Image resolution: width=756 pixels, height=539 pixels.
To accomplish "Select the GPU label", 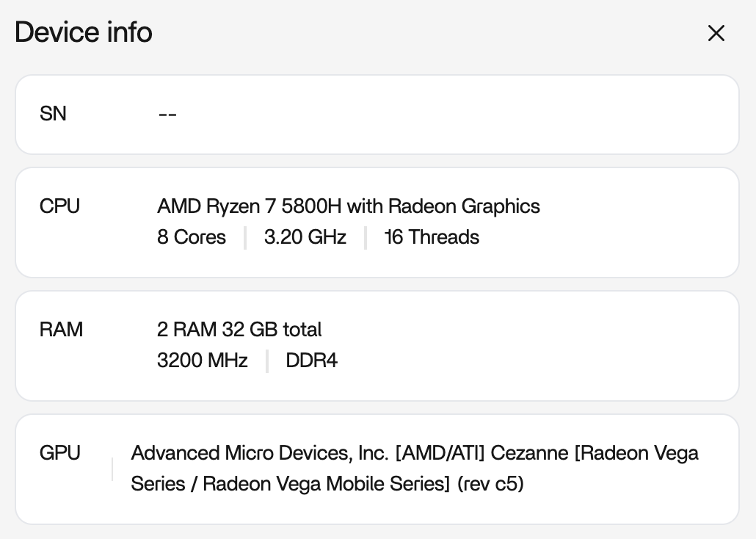I will [60, 453].
